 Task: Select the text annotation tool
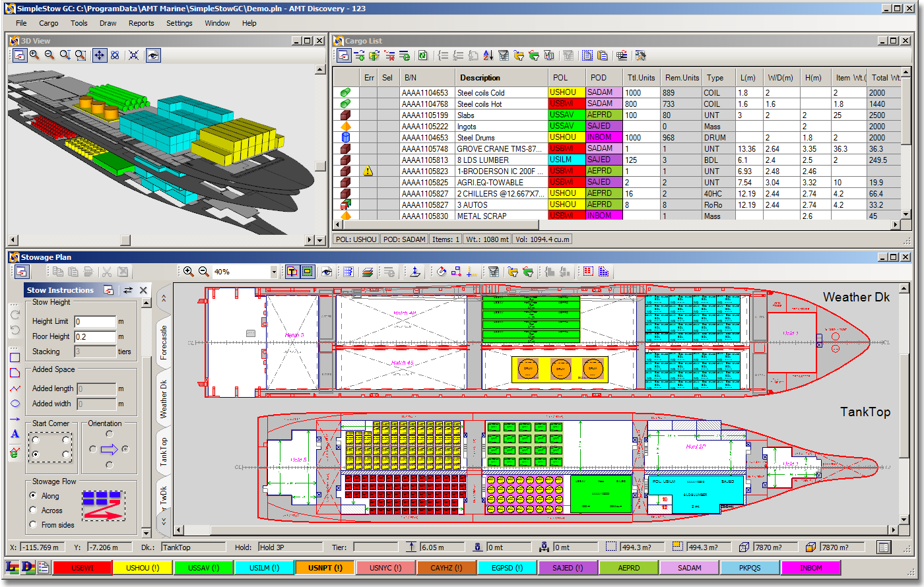[15, 434]
